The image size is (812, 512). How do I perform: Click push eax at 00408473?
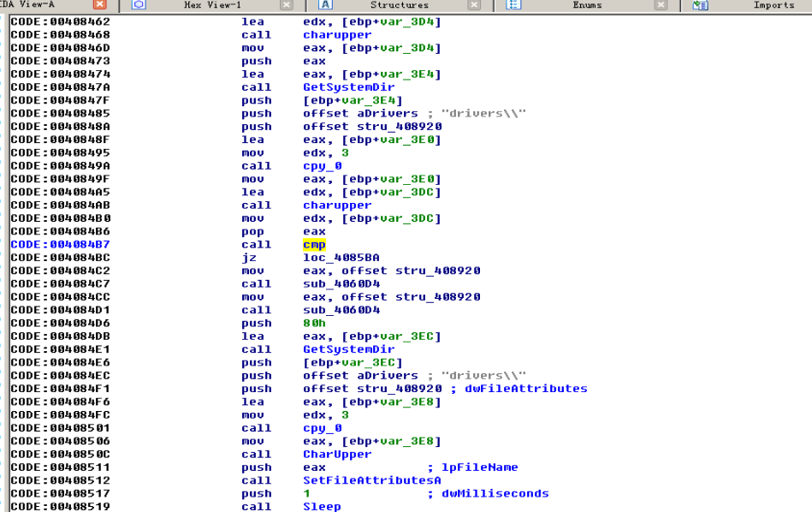(283, 61)
